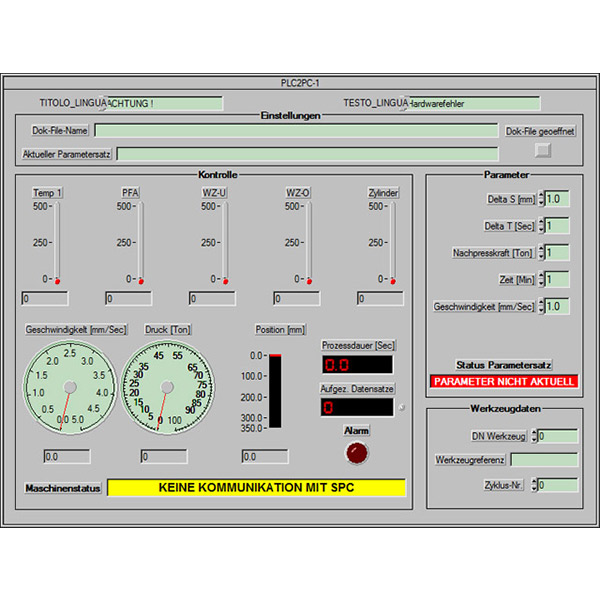Image resolution: width=600 pixels, height=600 pixels.
Task: Click the Aufgez. Datensatze counter display
Action: tap(357, 408)
